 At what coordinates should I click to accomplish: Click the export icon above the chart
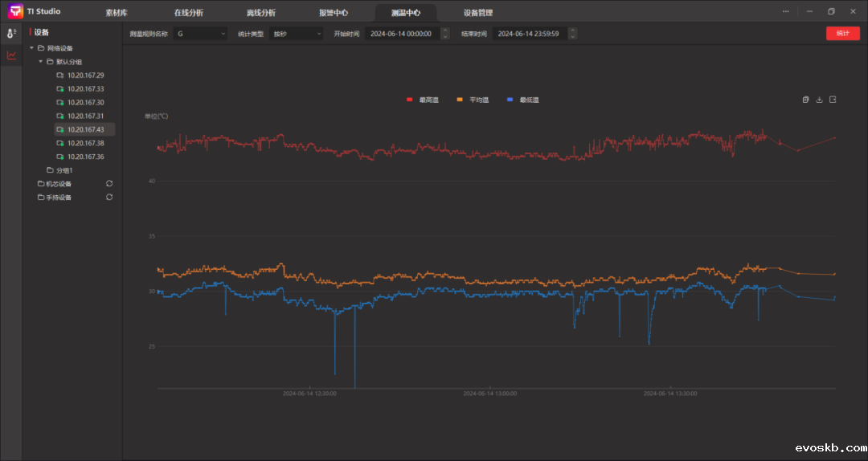[833, 100]
